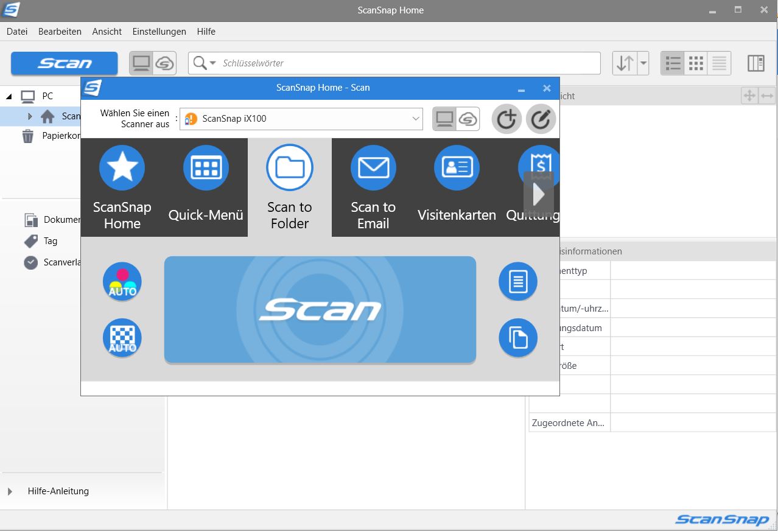778x532 pixels.
Task: Click the auto color mode icon
Action: [122, 281]
